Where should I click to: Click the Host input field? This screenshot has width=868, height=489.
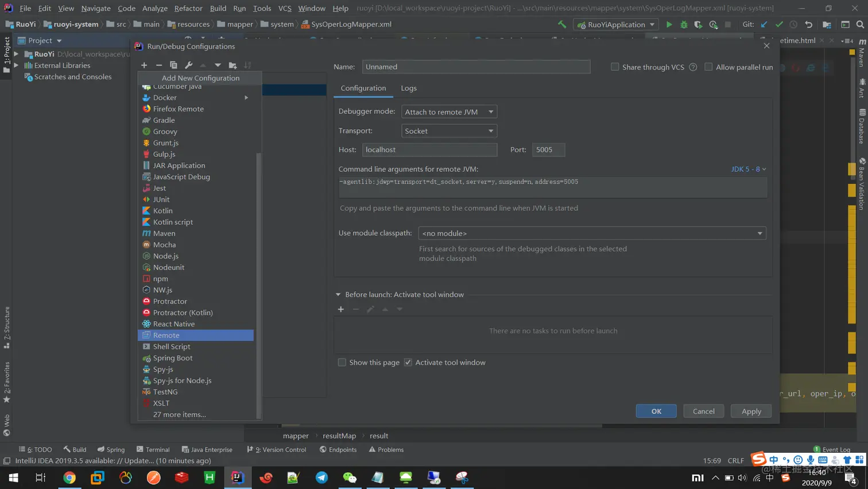(429, 150)
